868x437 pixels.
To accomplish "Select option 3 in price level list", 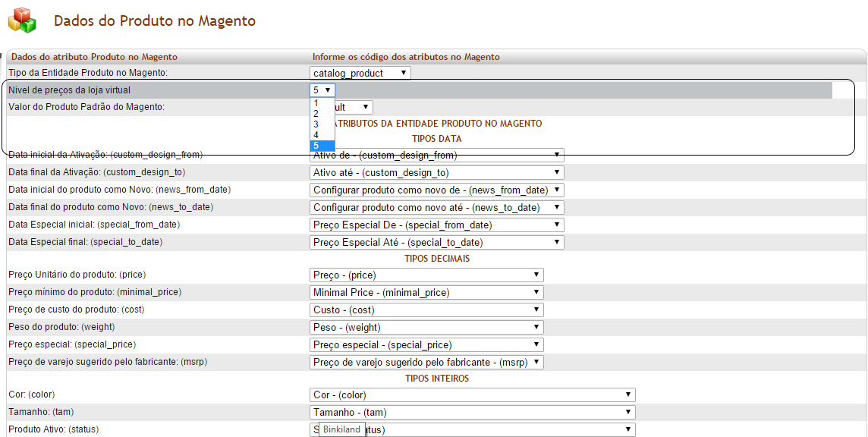I will pos(322,124).
